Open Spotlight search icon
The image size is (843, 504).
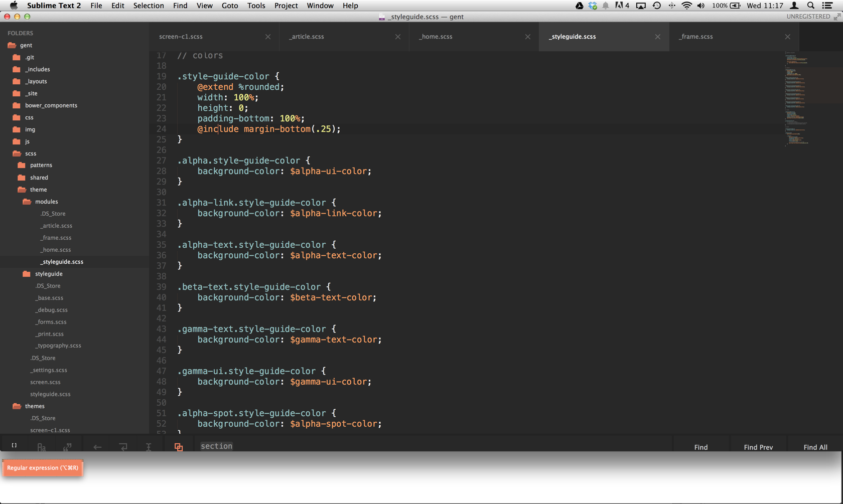tap(811, 6)
